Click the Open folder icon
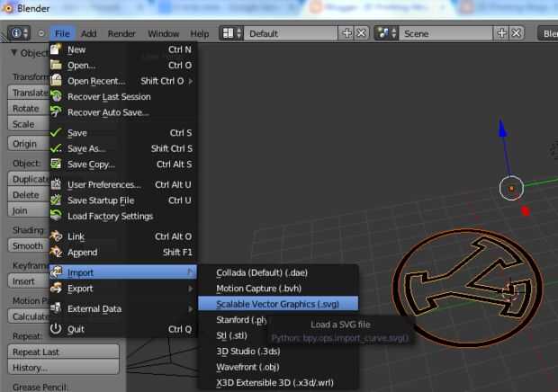Image resolution: width=558 pixels, height=392 pixels. [56, 65]
